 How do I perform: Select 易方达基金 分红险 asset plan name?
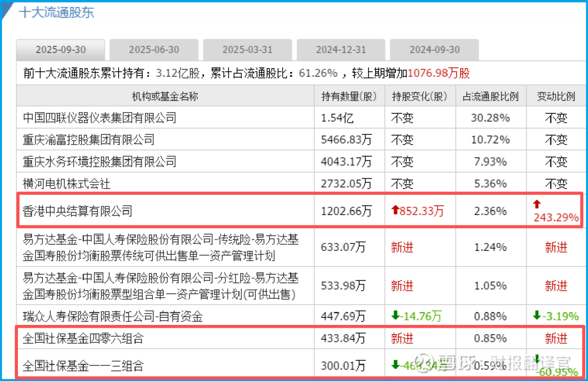[161, 286]
